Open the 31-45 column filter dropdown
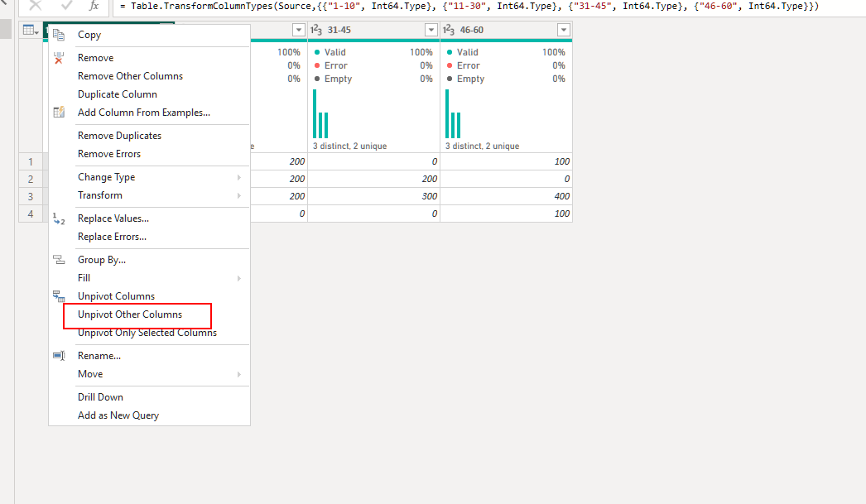This screenshot has height=504, width=866. click(x=431, y=30)
